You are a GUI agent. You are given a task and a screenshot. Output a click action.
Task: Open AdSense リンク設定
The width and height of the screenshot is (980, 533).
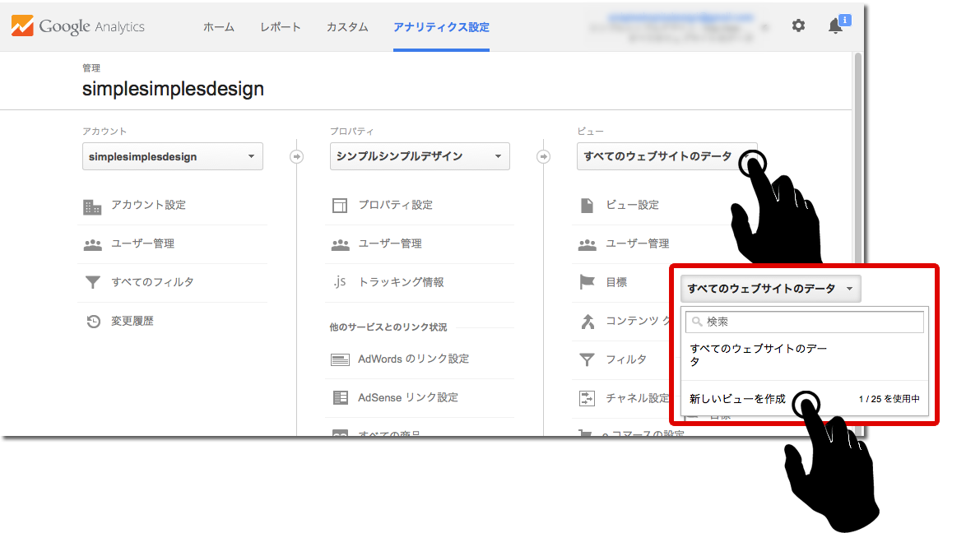407,397
